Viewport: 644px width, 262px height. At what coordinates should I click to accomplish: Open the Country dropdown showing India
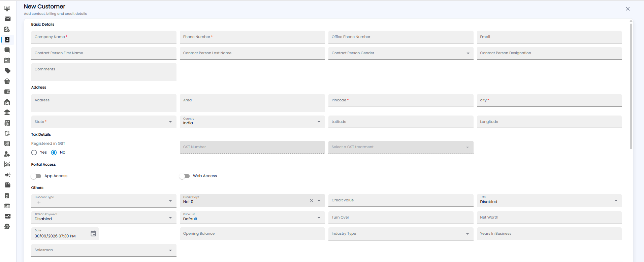(252, 122)
